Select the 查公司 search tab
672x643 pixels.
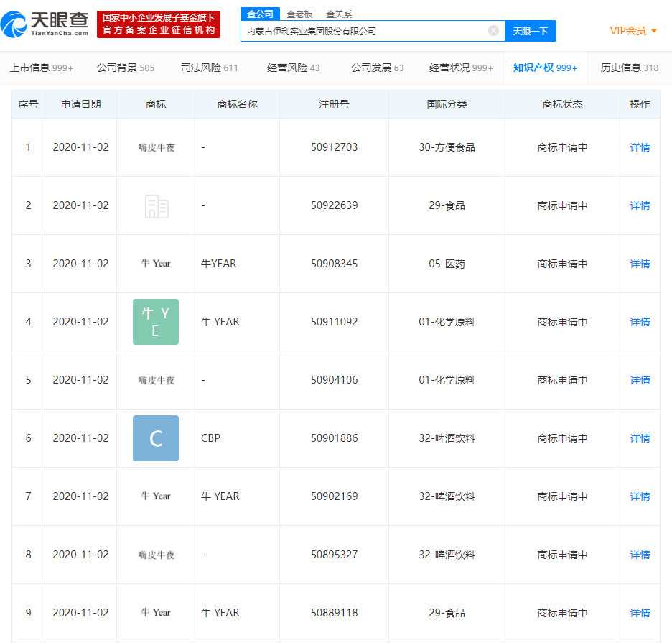(259, 14)
